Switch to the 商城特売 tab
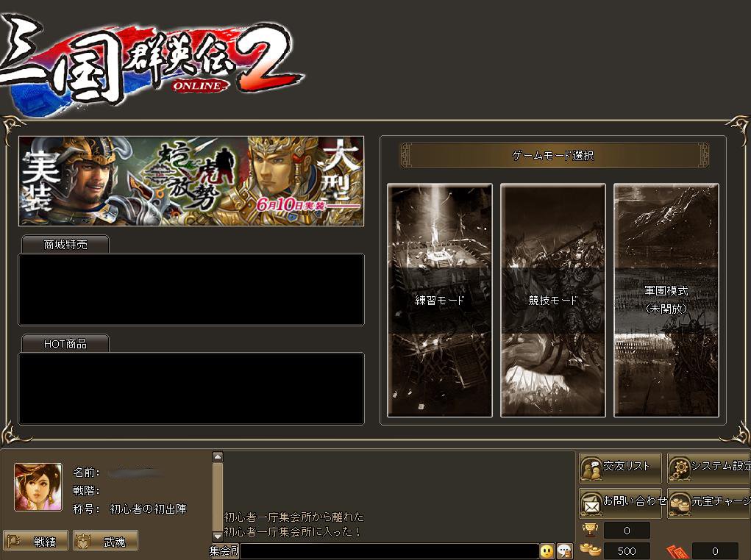The image size is (751, 560). click(65, 245)
